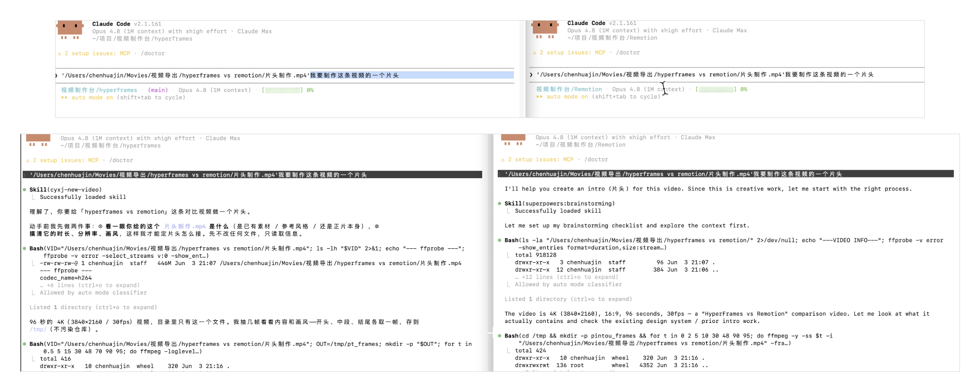Click the green bullet beside Bash(cd /tmp && mkdir…) call
This screenshot has height=392, width=980.
coord(499,336)
